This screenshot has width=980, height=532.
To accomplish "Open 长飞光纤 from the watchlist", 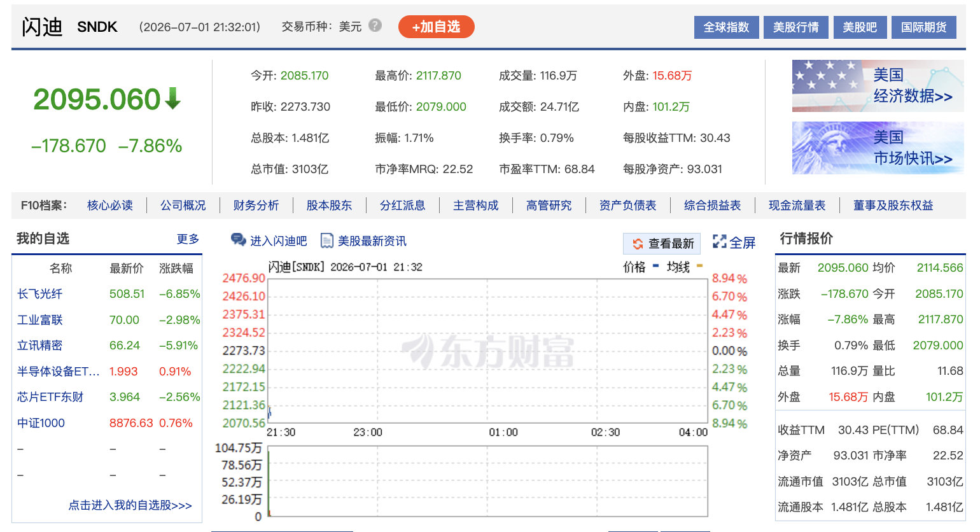I will [x=39, y=294].
